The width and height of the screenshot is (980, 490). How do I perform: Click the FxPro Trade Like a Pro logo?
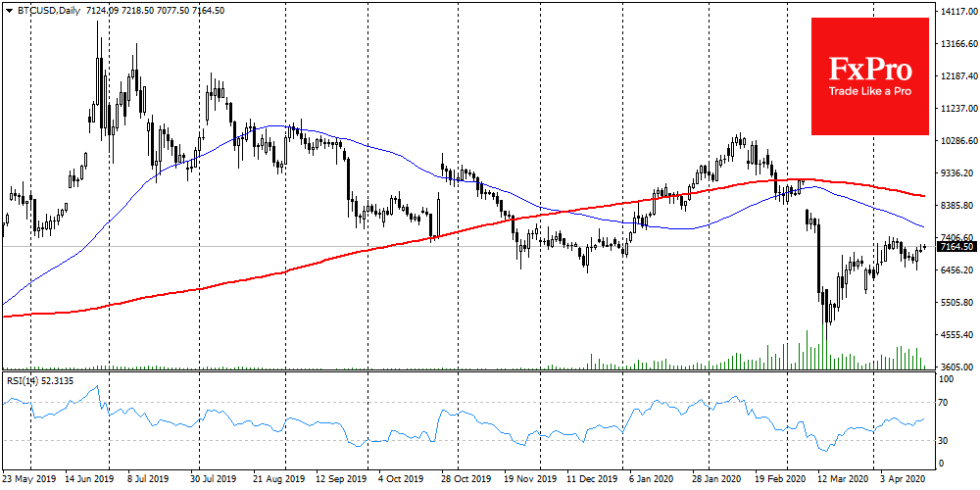coord(870,76)
